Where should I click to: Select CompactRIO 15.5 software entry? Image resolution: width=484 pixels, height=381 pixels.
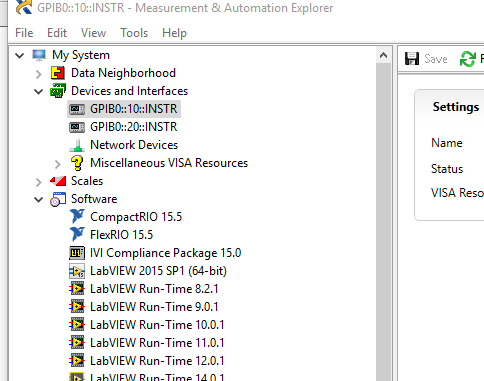[136, 217]
